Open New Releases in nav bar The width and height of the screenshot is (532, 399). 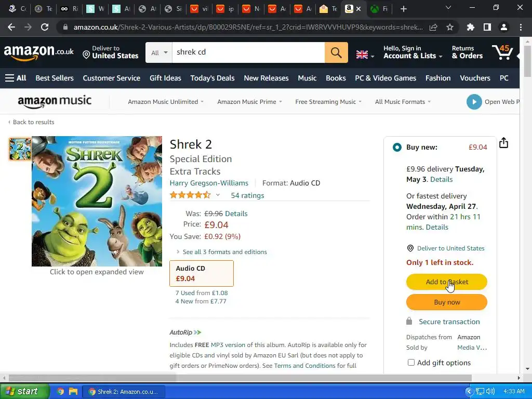pyautogui.click(x=266, y=78)
